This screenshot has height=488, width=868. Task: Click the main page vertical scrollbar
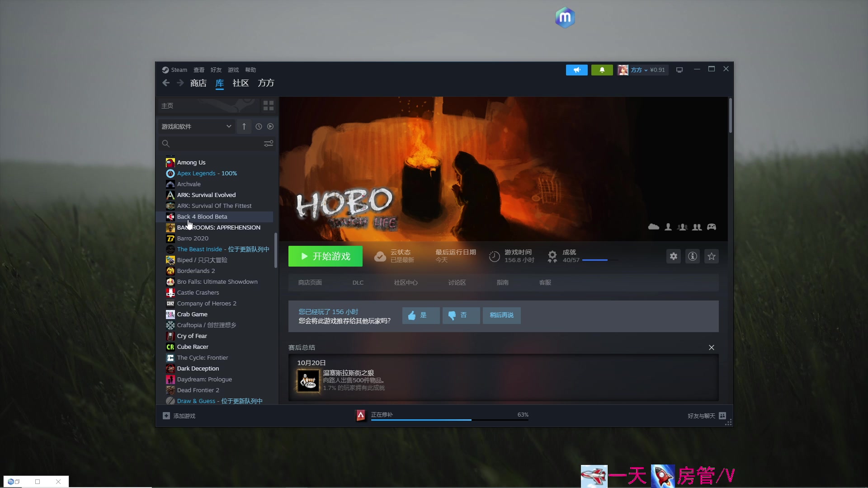(x=730, y=116)
